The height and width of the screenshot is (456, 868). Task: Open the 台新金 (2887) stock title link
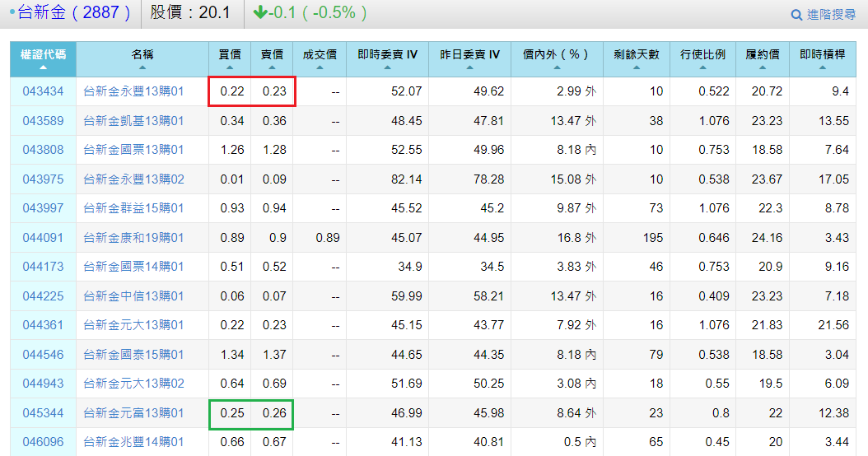click(x=74, y=12)
